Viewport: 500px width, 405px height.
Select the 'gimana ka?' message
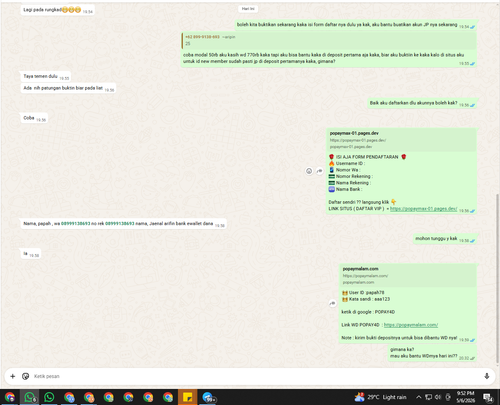(x=433, y=353)
